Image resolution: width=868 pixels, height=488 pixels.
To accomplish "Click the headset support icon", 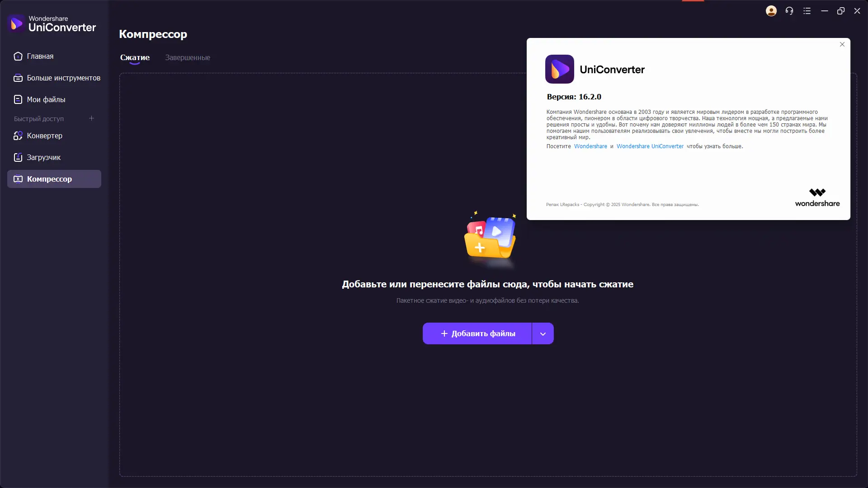I will pyautogui.click(x=789, y=11).
